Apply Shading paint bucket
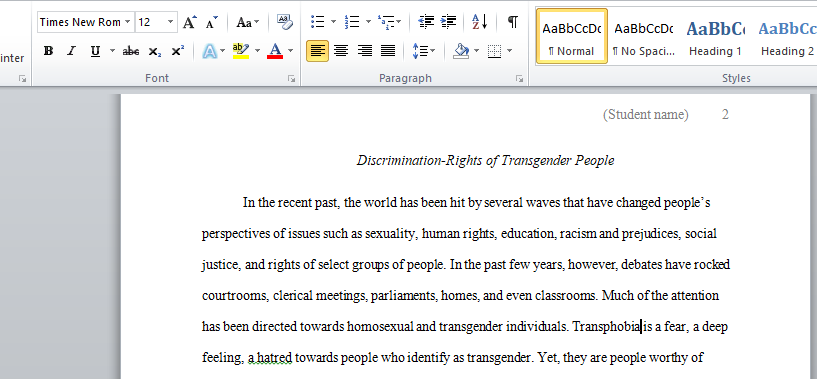 pyautogui.click(x=461, y=51)
